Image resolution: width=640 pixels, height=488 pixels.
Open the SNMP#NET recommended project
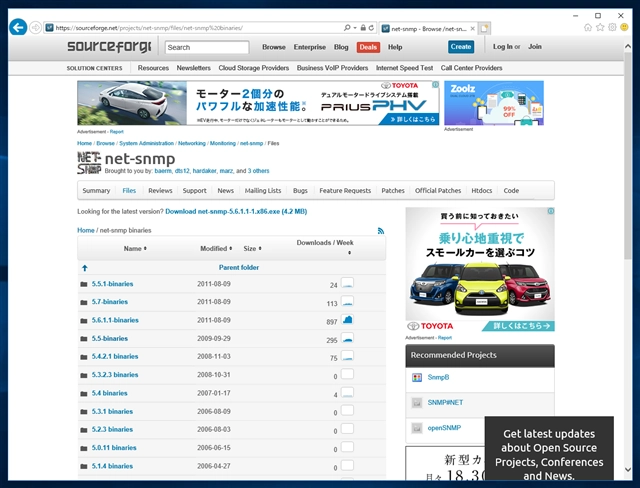[x=445, y=402]
